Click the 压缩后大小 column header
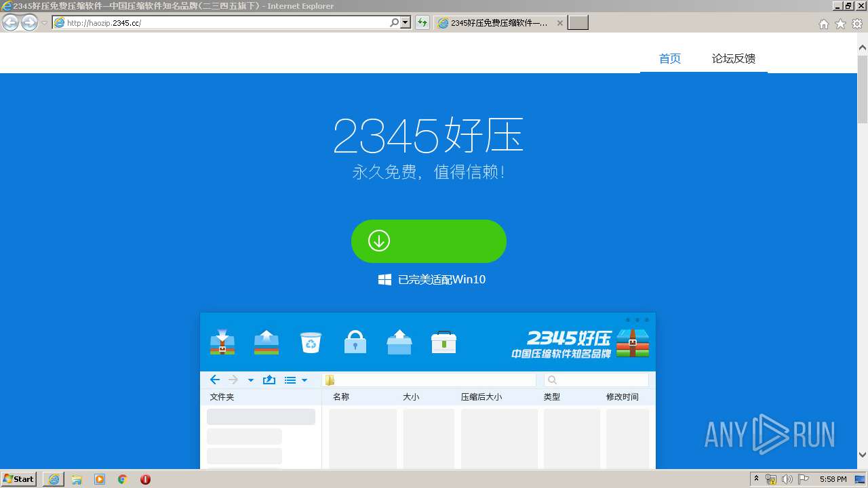 [x=481, y=397]
